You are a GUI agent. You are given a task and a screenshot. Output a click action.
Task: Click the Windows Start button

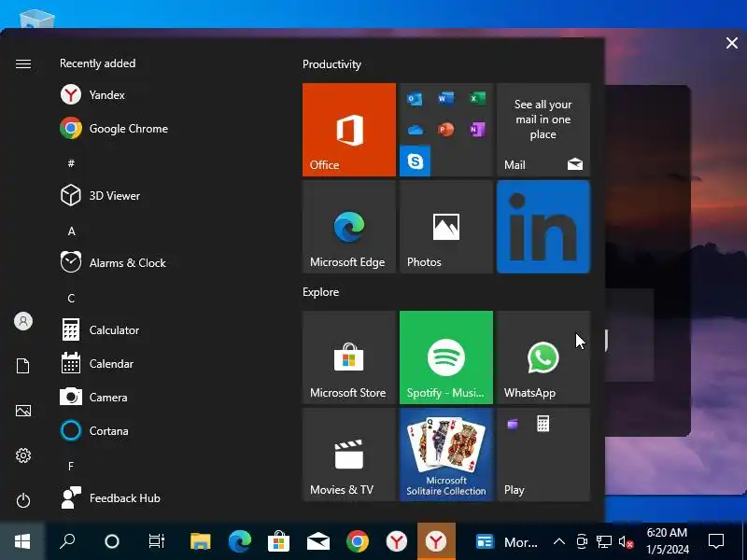tap(22, 541)
